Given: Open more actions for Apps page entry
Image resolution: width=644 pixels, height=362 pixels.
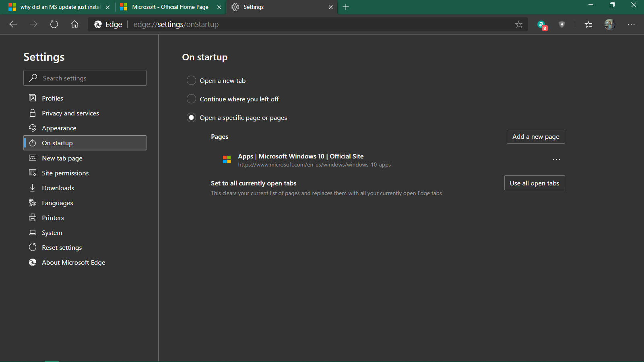Looking at the screenshot, I should 556,160.
